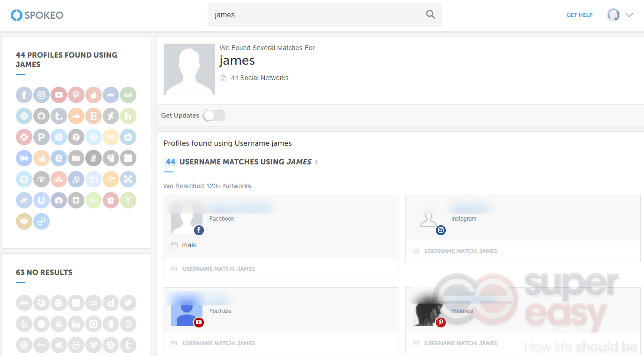Open the StumbleUpon icon

59,179
